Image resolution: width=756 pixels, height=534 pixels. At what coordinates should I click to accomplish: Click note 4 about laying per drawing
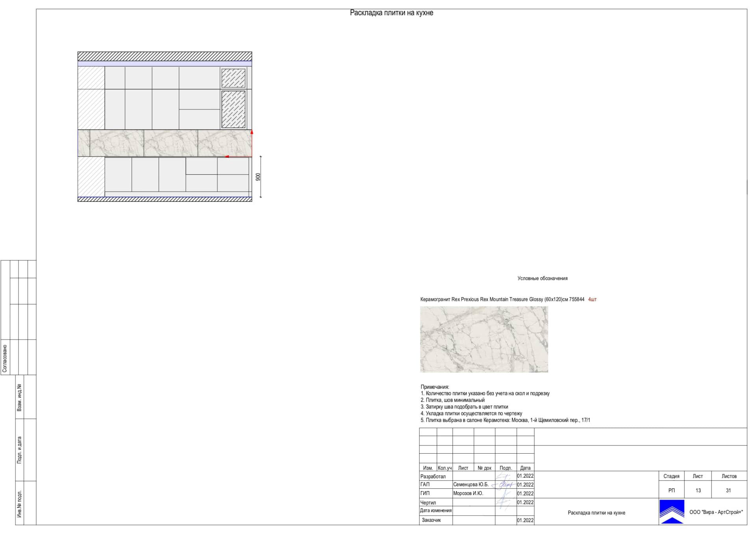pyautogui.click(x=471, y=414)
